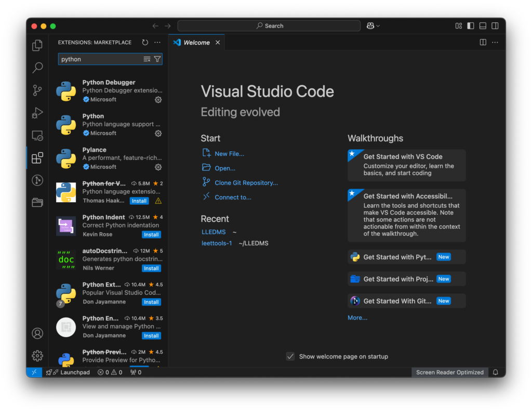Open the Accounts icon
532x412 pixels.
coord(37,333)
